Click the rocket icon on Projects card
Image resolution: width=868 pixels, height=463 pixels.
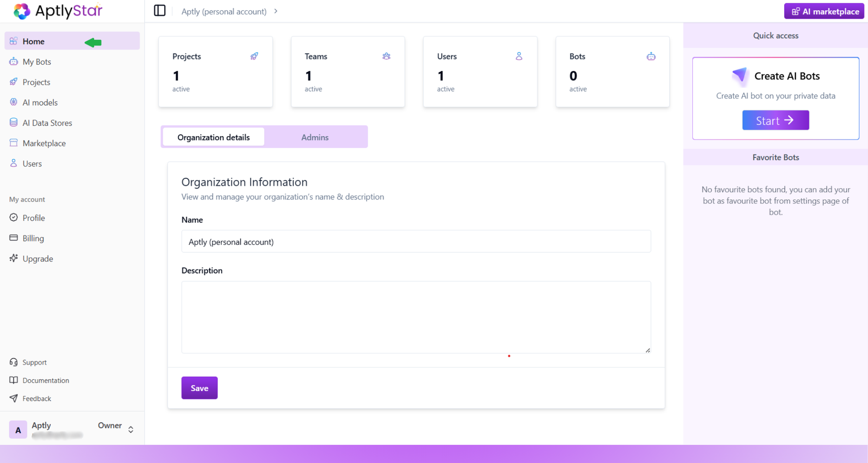(254, 56)
